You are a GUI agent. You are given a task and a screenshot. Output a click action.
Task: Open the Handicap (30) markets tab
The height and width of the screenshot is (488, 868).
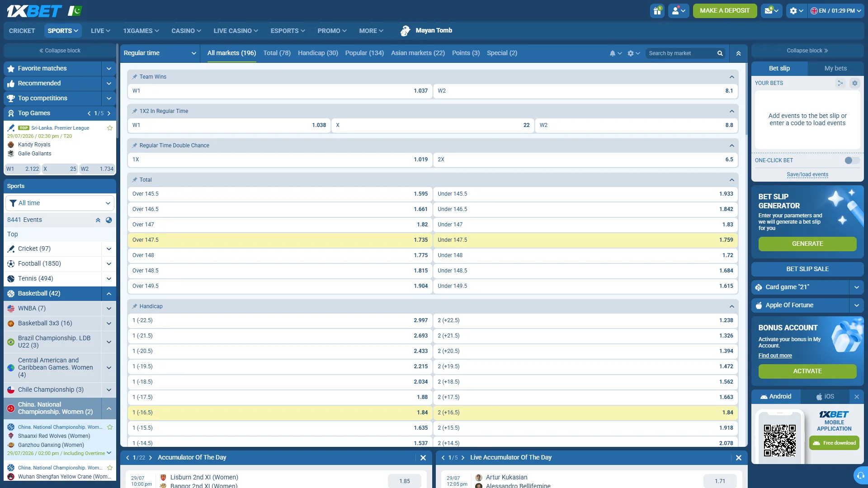tap(318, 53)
